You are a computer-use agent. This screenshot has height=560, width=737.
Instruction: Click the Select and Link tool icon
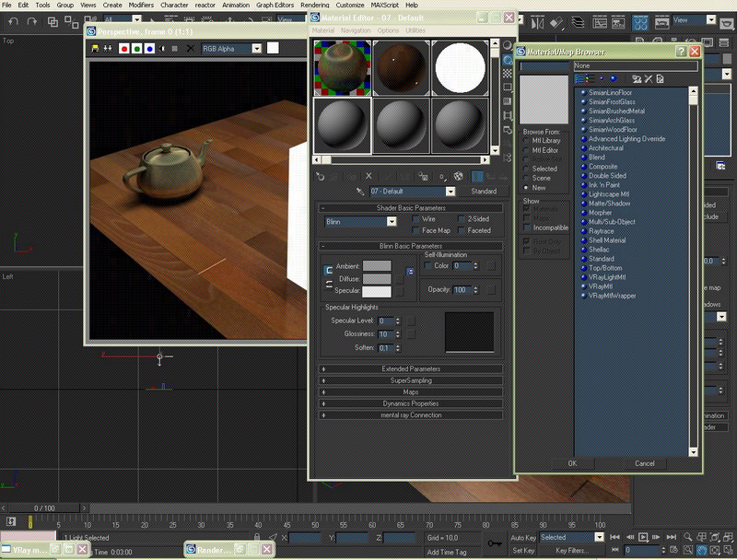(x=53, y=21)
